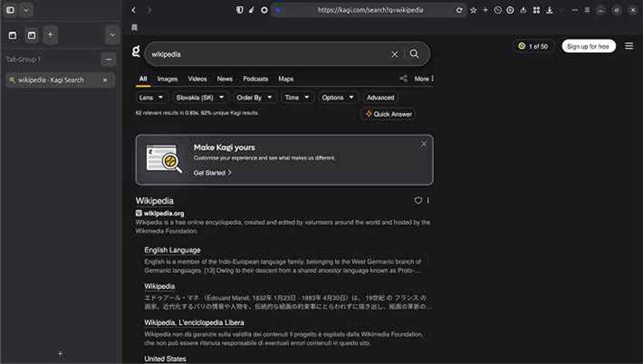Open the three-dot menu on the Wikipedia result

pyautogui.click(x=428, y=200)
